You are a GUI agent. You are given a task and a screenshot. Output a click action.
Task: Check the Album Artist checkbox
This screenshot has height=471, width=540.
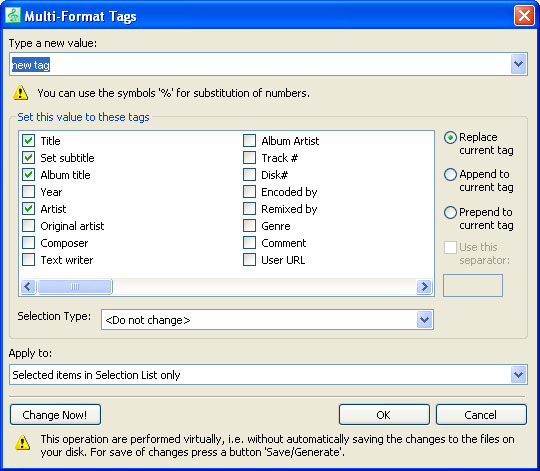[249, 140]
